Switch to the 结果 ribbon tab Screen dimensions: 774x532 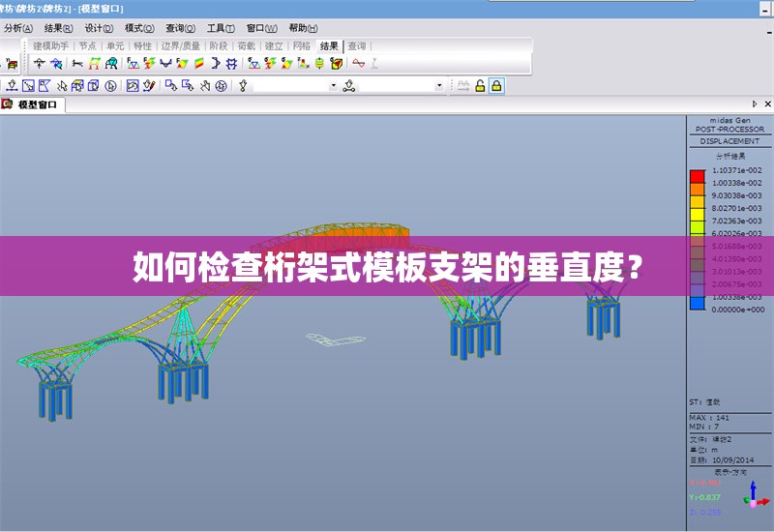(x=329, y=45)
